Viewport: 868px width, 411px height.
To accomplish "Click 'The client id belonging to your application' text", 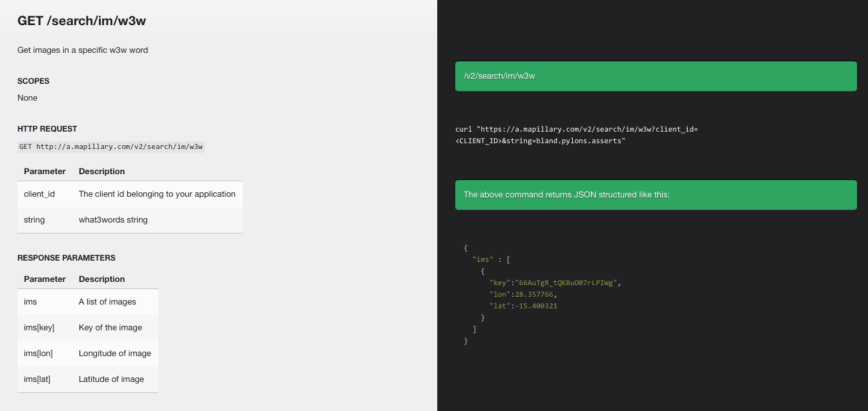I will coord(157,194).
